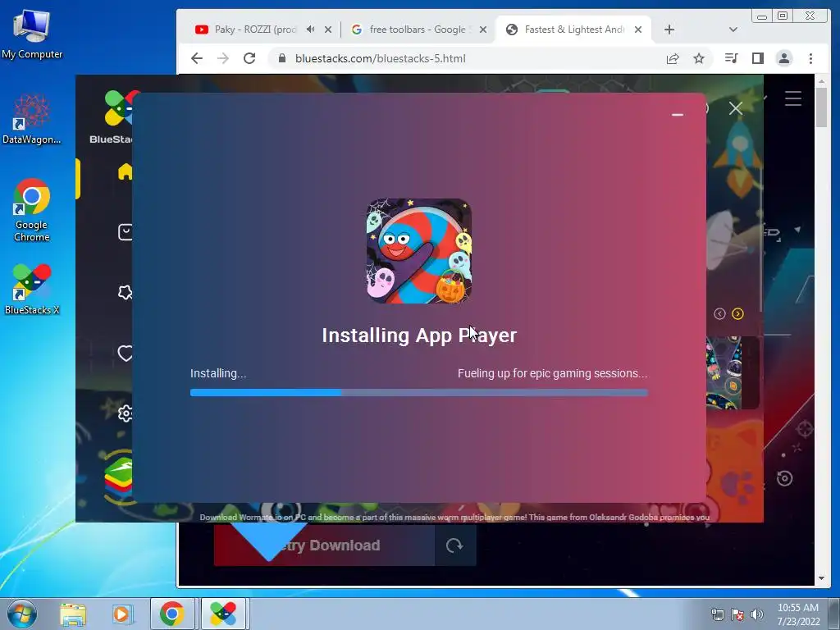
Task: Go back in Chrome
Action: [x=197, y=58]
